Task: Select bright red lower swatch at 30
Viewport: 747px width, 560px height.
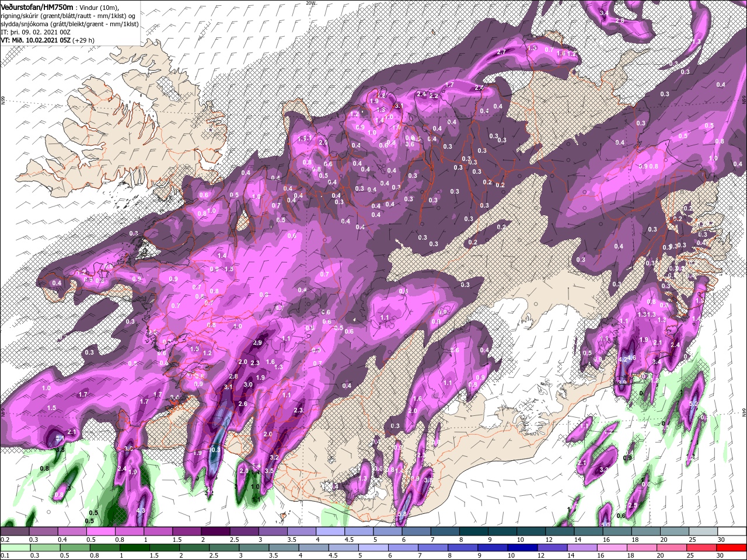Action: click(732, 548)
